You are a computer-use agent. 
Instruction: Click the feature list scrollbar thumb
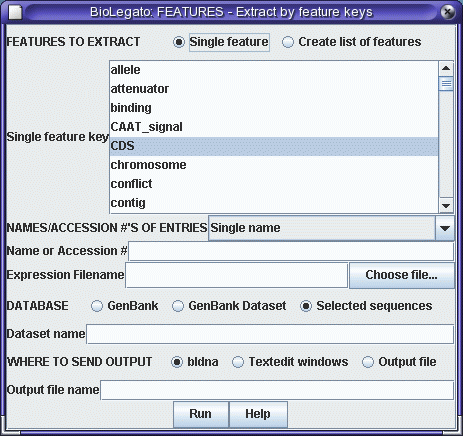[x=446, y=83]
